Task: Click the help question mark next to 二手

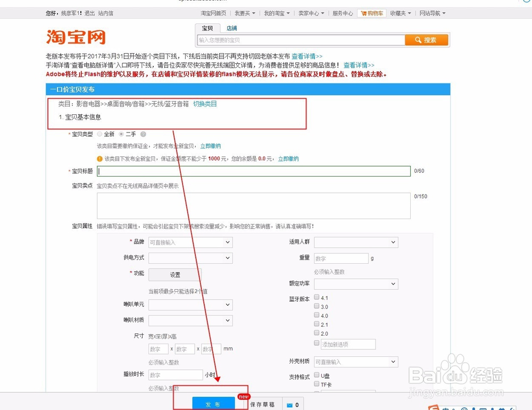Action: pyautogui.click(x=143, y=135)
